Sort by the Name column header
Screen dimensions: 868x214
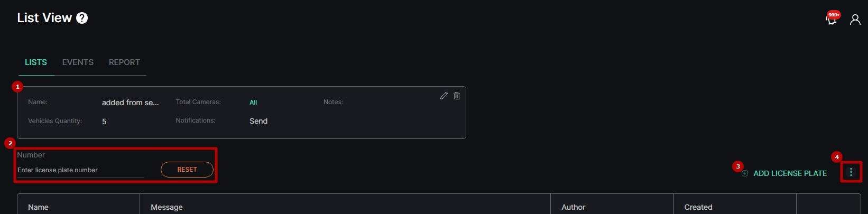tap(38, 207)
